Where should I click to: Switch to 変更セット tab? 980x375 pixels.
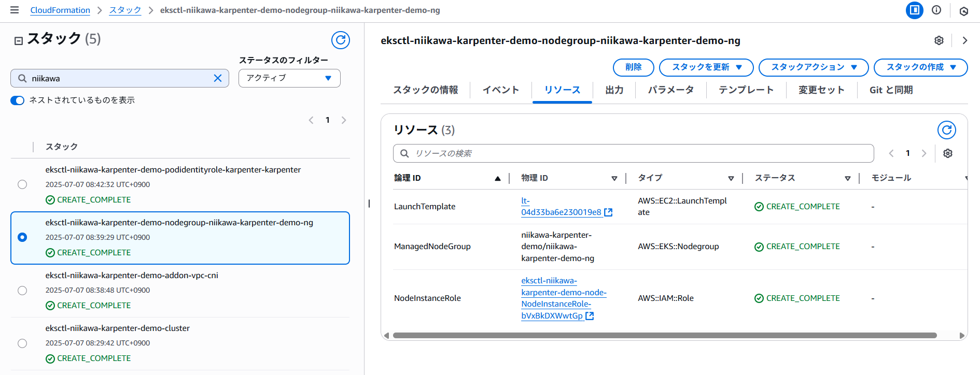pos(821,90)
